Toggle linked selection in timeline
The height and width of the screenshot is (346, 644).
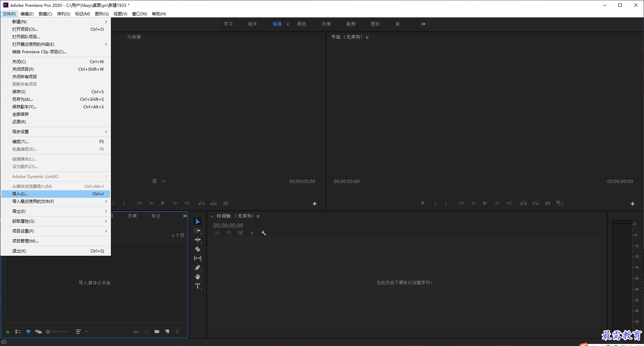(240, 233)
